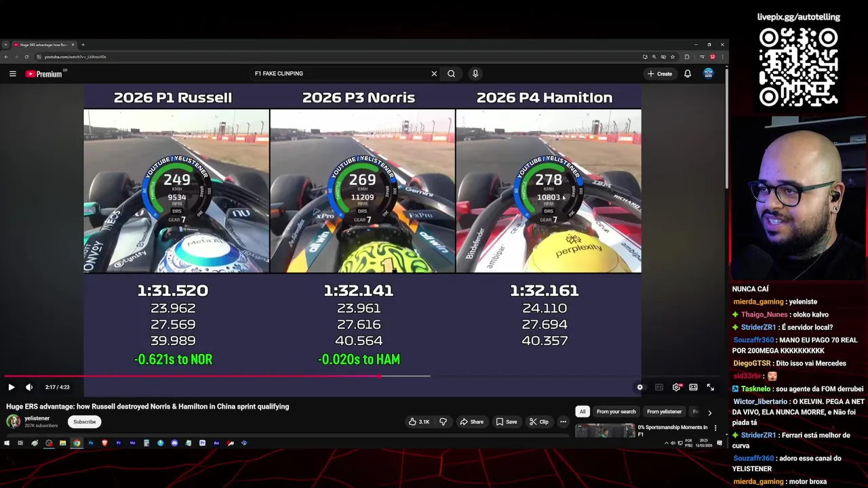Click the video frame showing Russell onboard

[x=176, y=191]
